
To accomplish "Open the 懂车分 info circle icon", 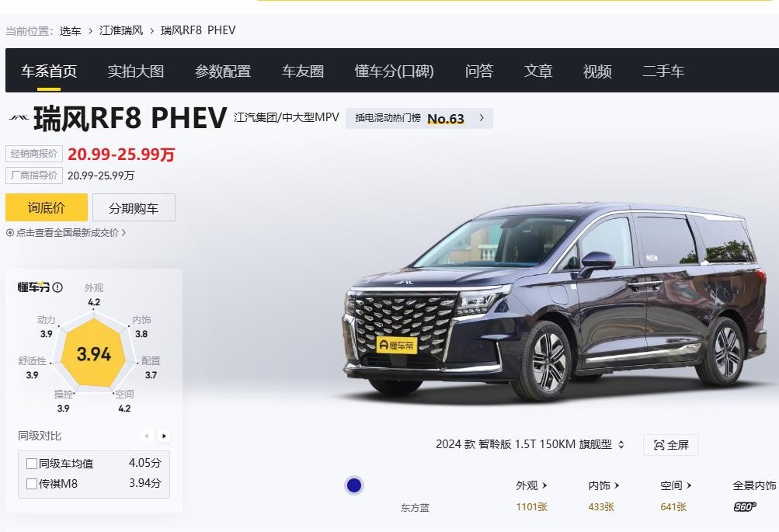I will click(57, 287).
